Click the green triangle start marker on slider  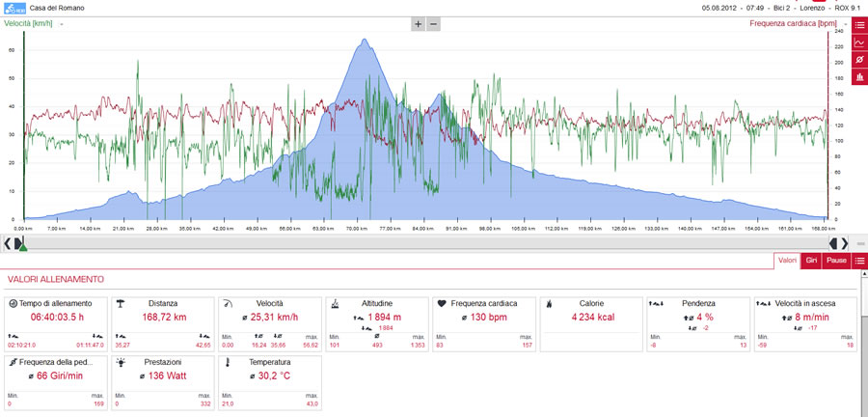click(x=23, y=247)
